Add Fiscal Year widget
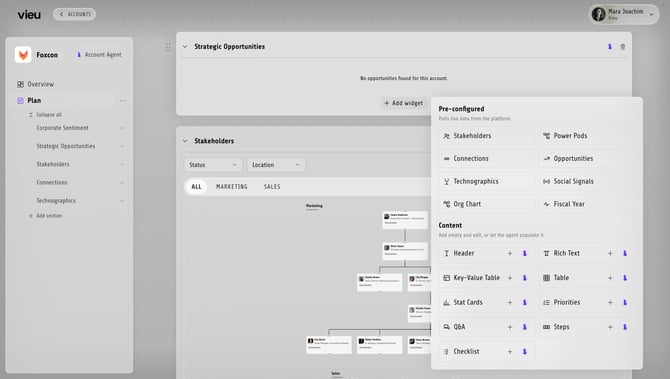 [586, 204]
